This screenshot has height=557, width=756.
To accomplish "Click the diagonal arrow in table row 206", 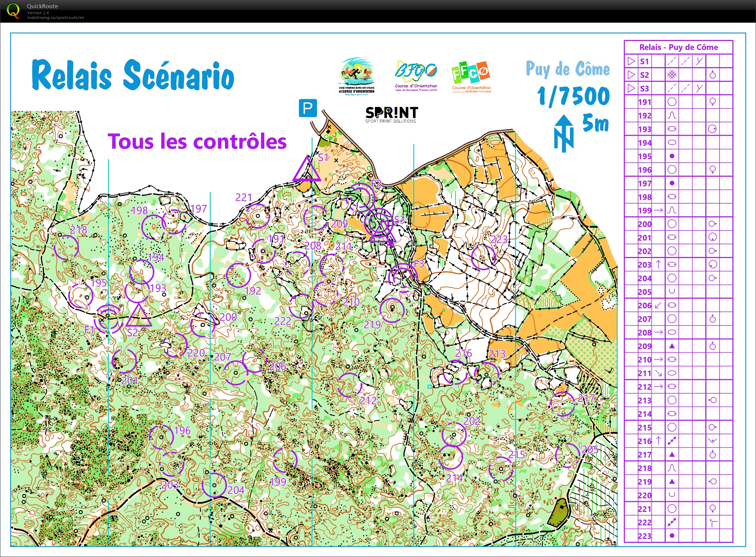I will click(x=658, y=305).
